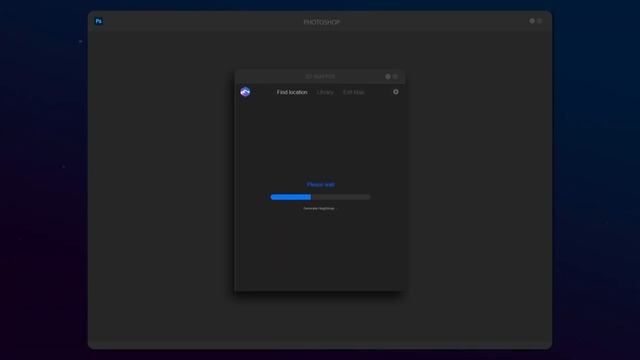Click the PHOTOSHOP window title
This screenshot has width=640, height=360.
pos(322,22)
